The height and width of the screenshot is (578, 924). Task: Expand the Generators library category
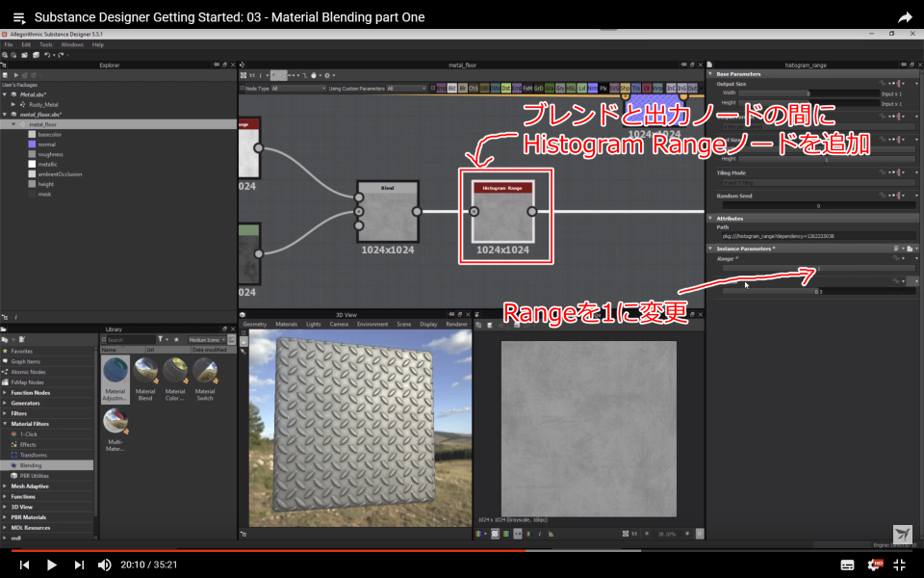[5, 404]
